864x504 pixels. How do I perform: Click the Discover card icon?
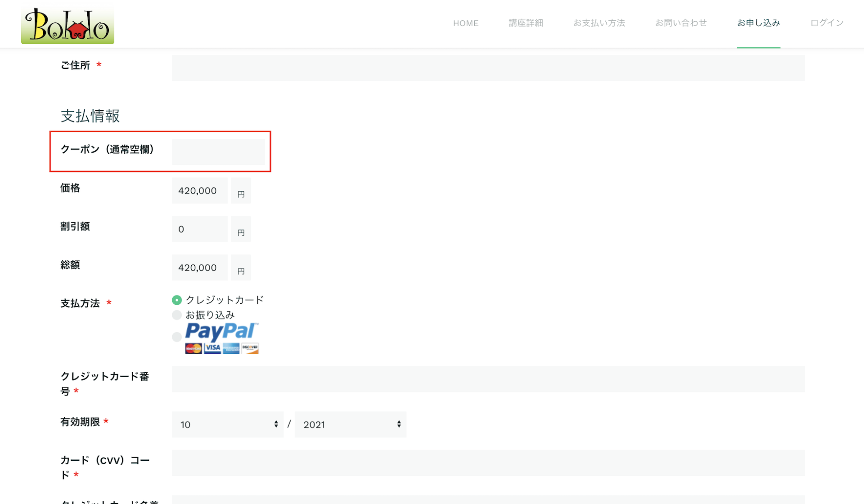(250, 348)
